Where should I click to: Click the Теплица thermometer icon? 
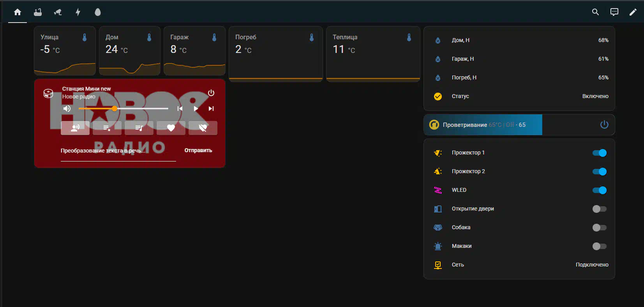pyautogui.click(x=409, y=37)
